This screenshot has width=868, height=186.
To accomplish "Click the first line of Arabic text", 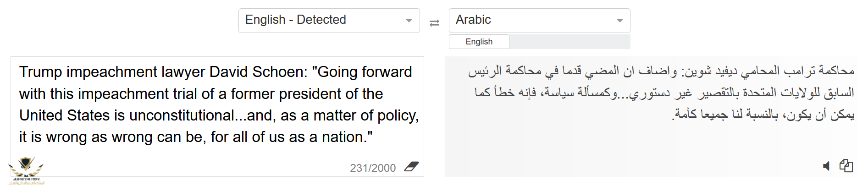I will click(x=661, y=71).
